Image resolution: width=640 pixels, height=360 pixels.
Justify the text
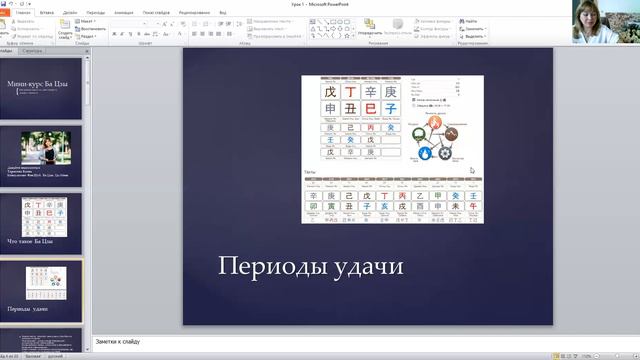click(219, 34)
